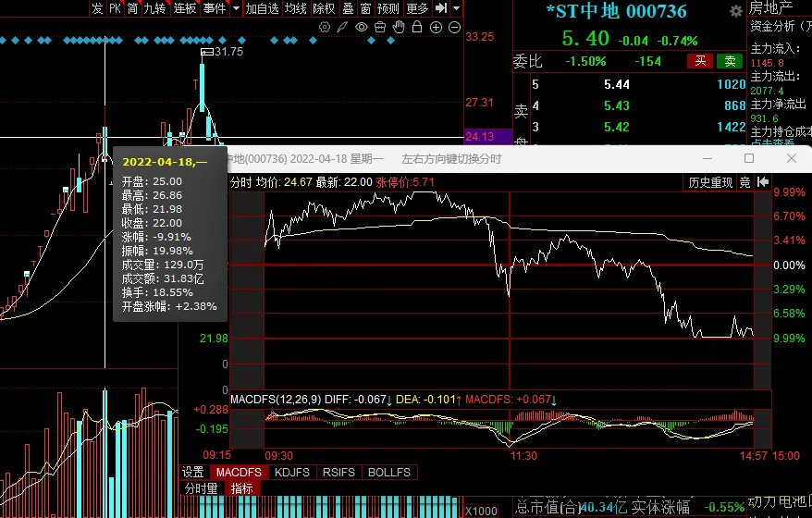Select the KDJFS indicator tab
Viewport: 812px width, 518px height.
click(292, 472)
